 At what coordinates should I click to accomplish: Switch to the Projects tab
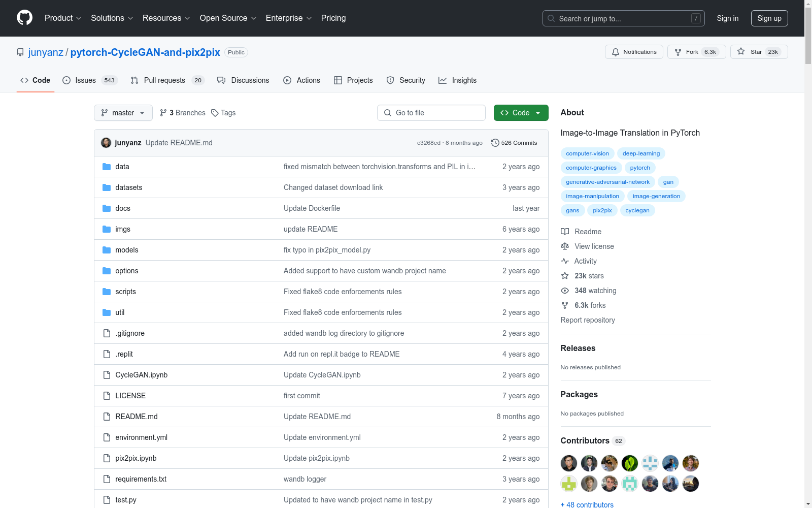point(353,80)
